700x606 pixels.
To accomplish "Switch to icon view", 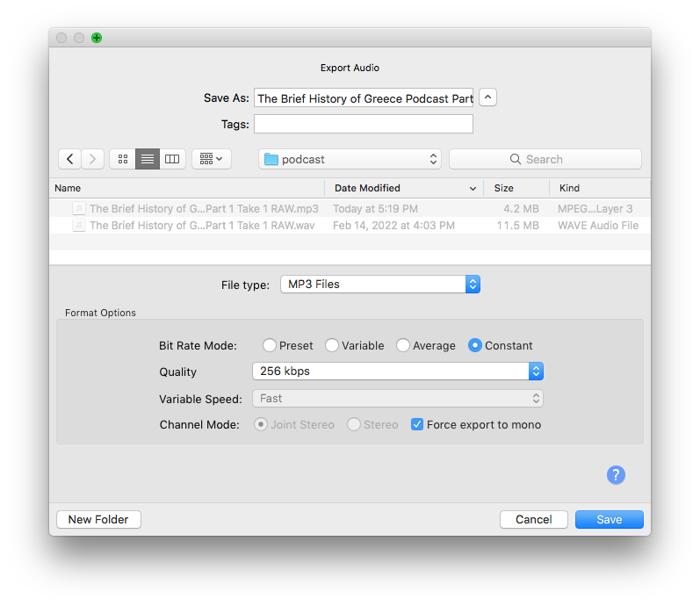I will click(x=122, y=159).
